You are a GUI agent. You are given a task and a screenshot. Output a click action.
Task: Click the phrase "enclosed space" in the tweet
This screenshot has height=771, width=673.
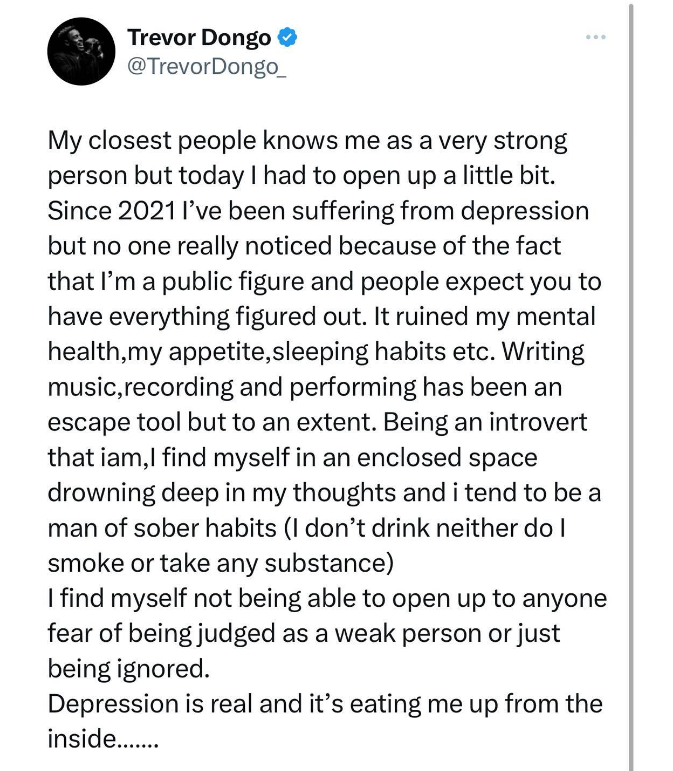point(447,458)
